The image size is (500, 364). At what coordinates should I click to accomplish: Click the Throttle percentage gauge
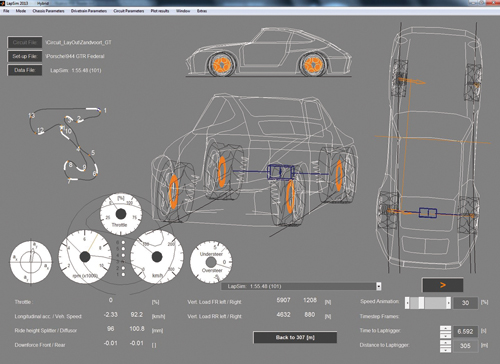click(121, 214)
